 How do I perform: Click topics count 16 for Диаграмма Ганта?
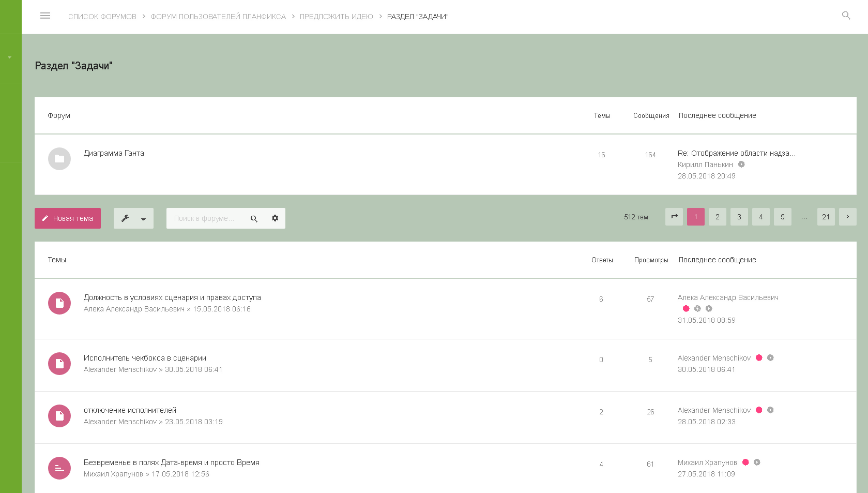(601, 155)
